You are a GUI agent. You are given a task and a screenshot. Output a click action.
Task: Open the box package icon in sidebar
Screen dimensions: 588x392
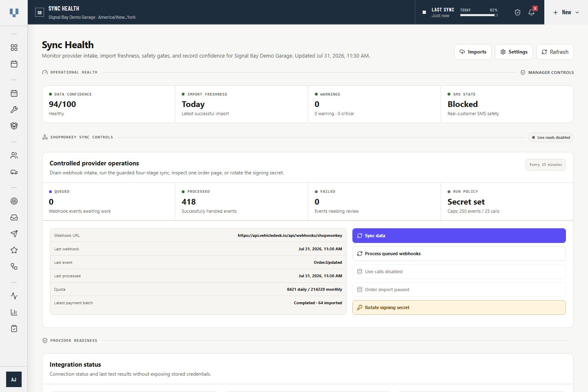14,126
